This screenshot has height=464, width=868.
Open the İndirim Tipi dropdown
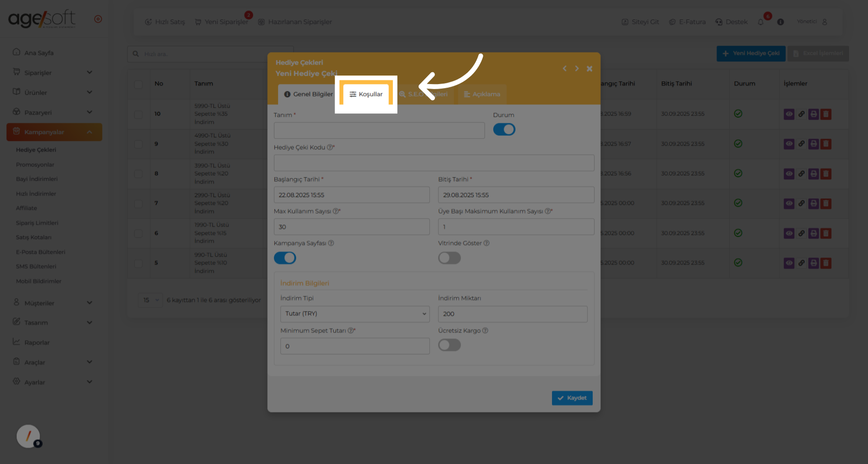[x=354, y=314]
